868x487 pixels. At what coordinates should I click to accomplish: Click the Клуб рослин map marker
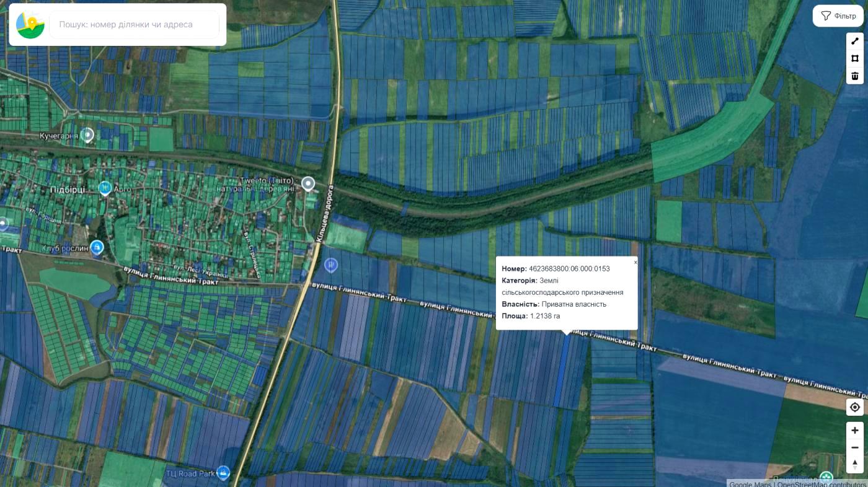pos(97,248)
